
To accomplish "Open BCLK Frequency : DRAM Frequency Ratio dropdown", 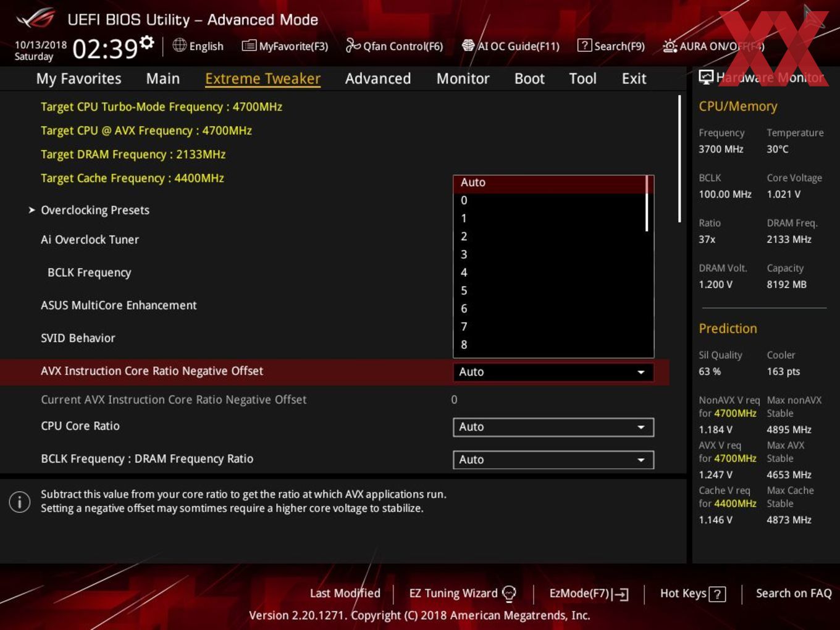I will [x=553, y=460].
